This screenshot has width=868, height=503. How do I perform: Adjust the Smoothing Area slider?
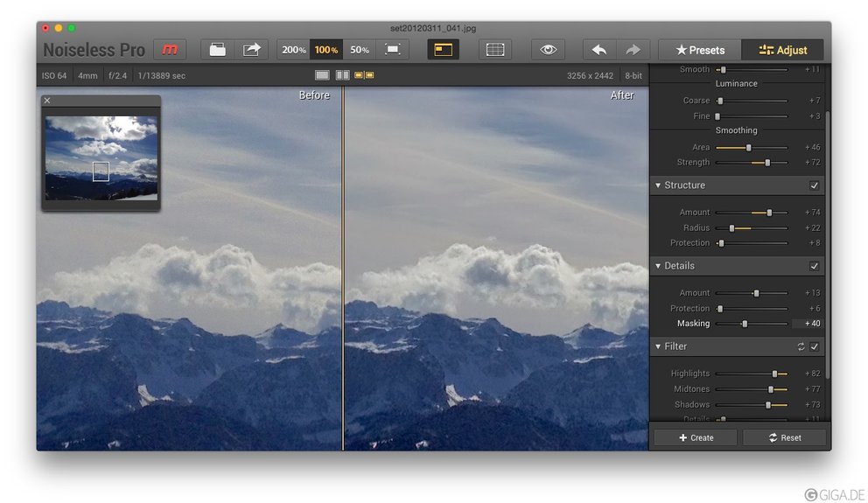pyautogui.click(x=752, y=148)
